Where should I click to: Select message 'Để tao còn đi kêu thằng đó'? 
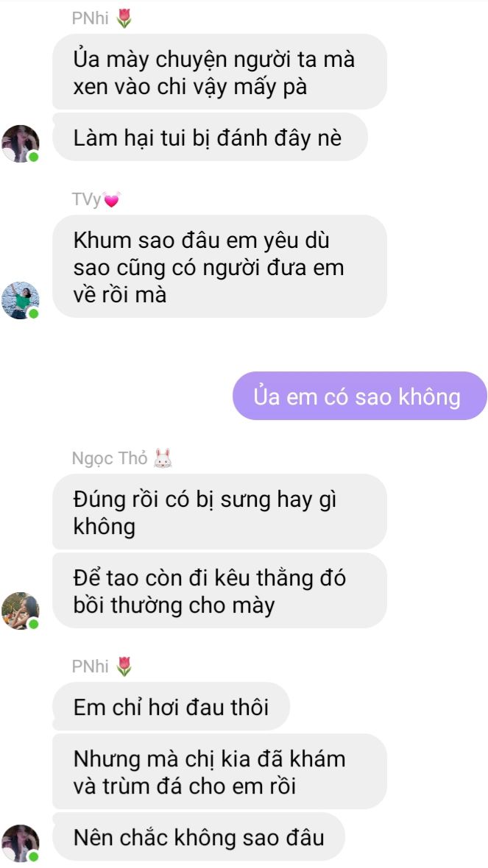tap(219, 591)
